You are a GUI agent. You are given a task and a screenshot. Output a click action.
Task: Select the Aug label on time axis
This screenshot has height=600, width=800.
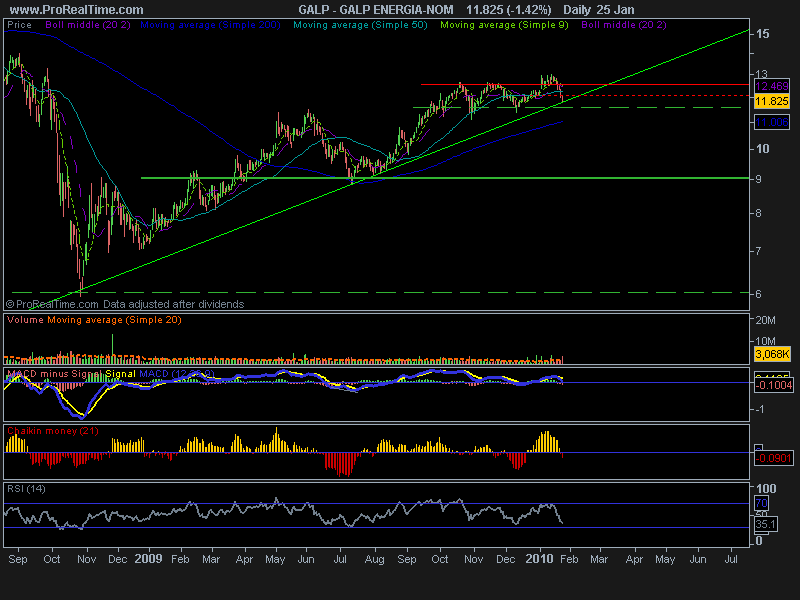point(374,559)
